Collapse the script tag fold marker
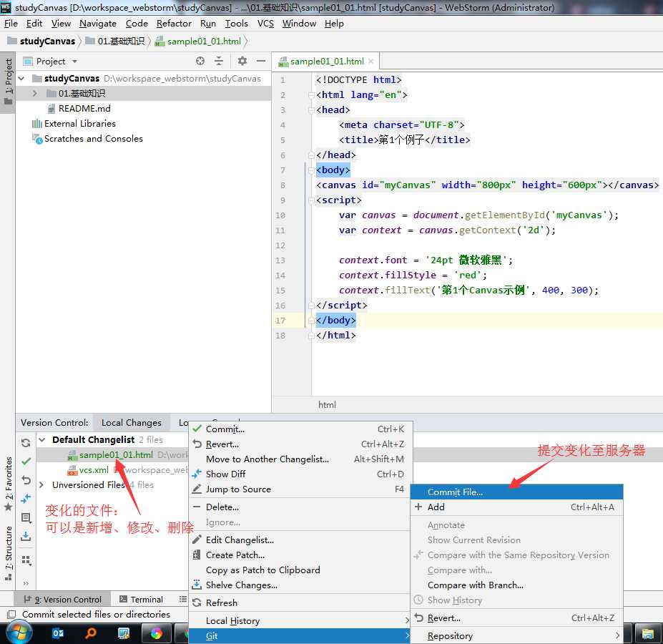Viewport: 663px width, 644px height. click(x=312, y=200)
